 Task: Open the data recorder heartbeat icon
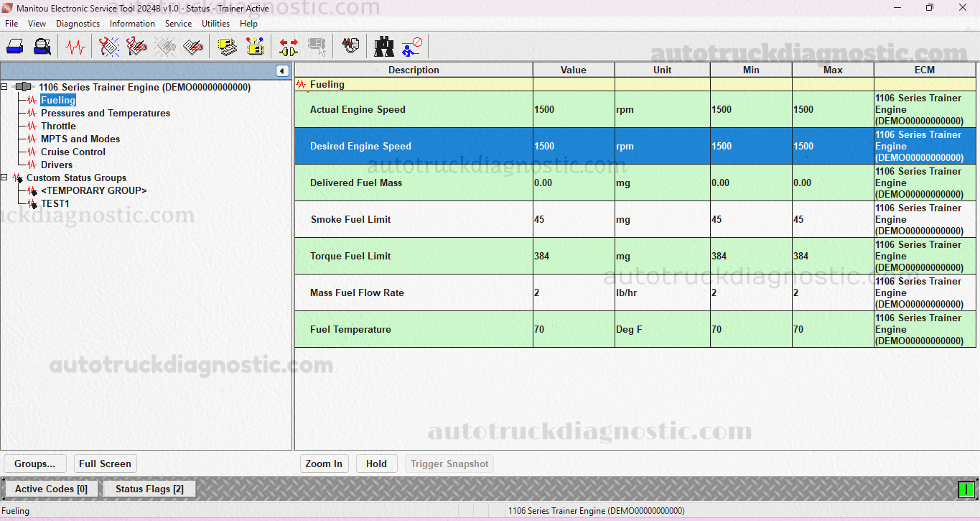pyautogui.click(x=350, y=47)
